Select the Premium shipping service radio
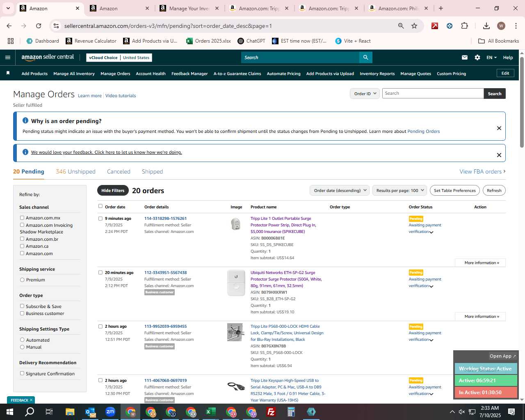Screen dimensions: 525x420 pyautogui.click(x=22, y=280)
